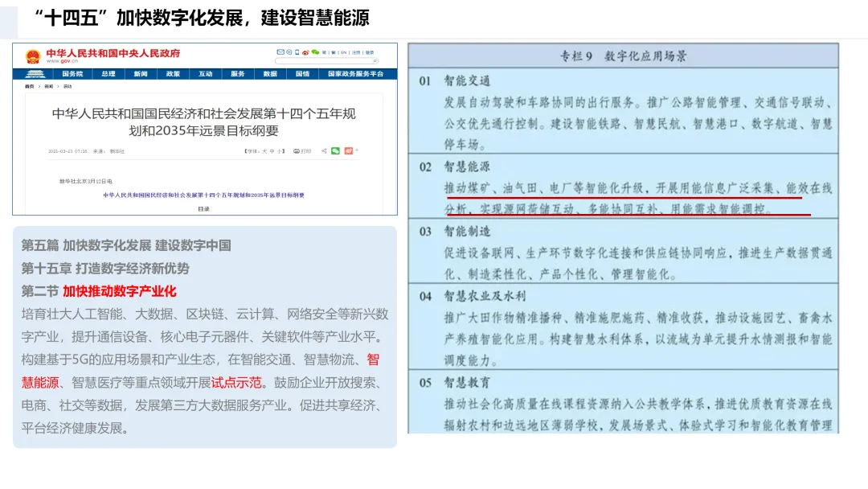Open the 政策 navigation item
This screenshot has height=489, width=868.
point(174,74)
